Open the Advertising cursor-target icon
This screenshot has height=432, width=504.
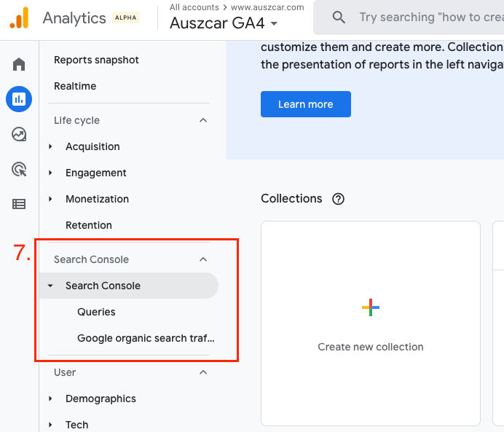click(19, 169)
